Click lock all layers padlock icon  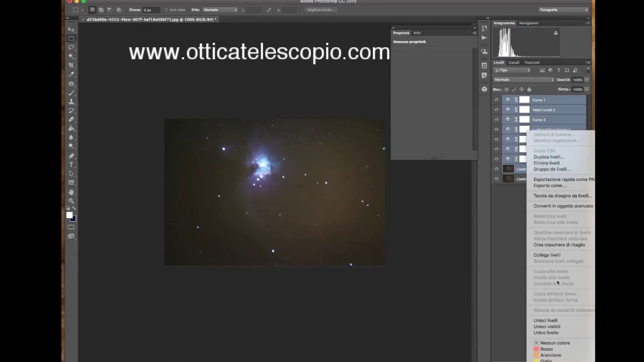pos(529,89)
